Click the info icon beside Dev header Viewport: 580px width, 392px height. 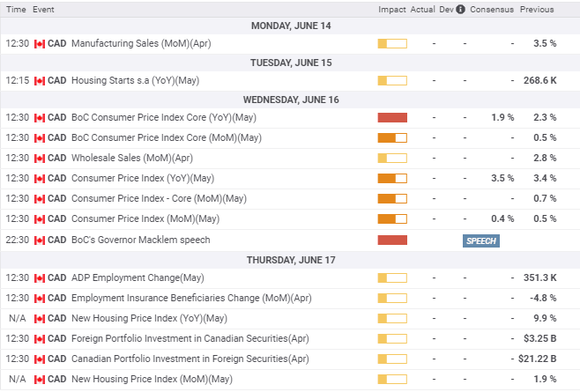coord(461,10)
